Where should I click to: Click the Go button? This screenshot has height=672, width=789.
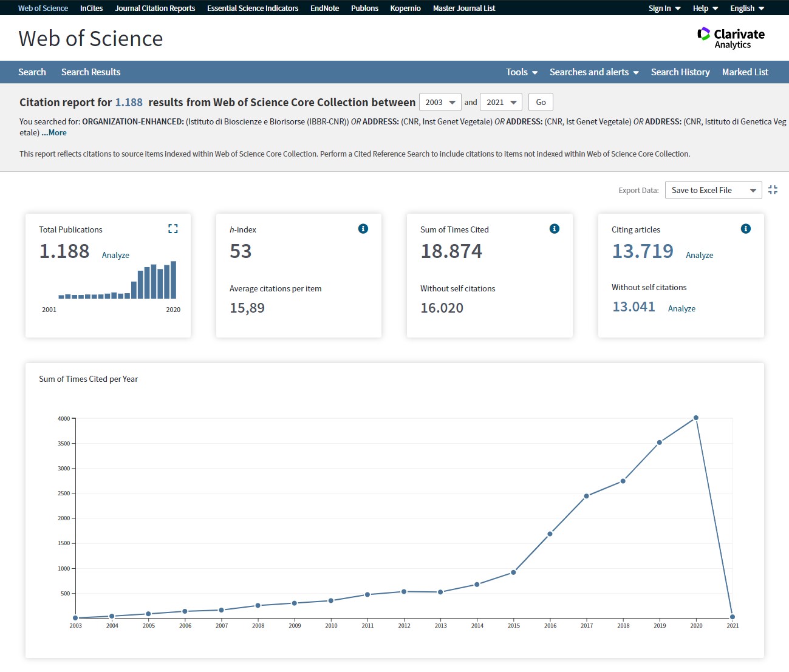[x=541, y=102]
